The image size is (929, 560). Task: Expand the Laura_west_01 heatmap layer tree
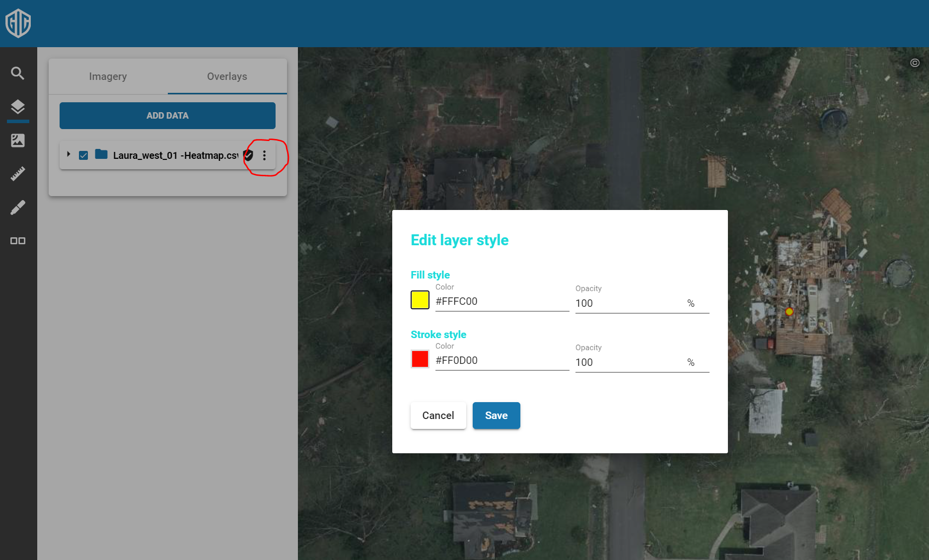coord(69,154)
